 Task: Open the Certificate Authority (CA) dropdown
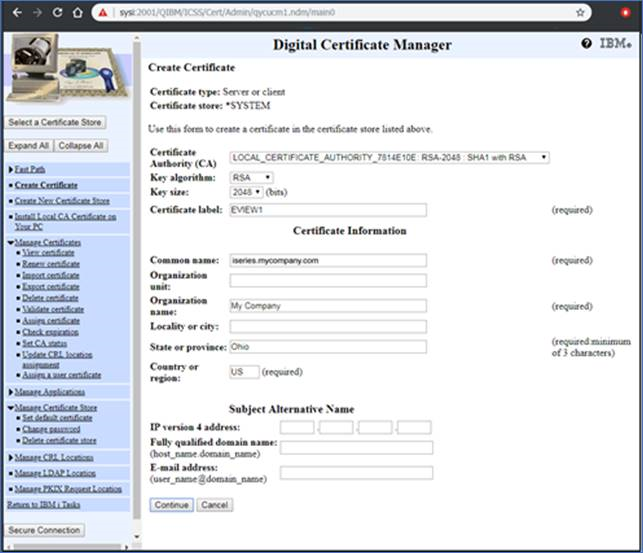tap(389, 157)
